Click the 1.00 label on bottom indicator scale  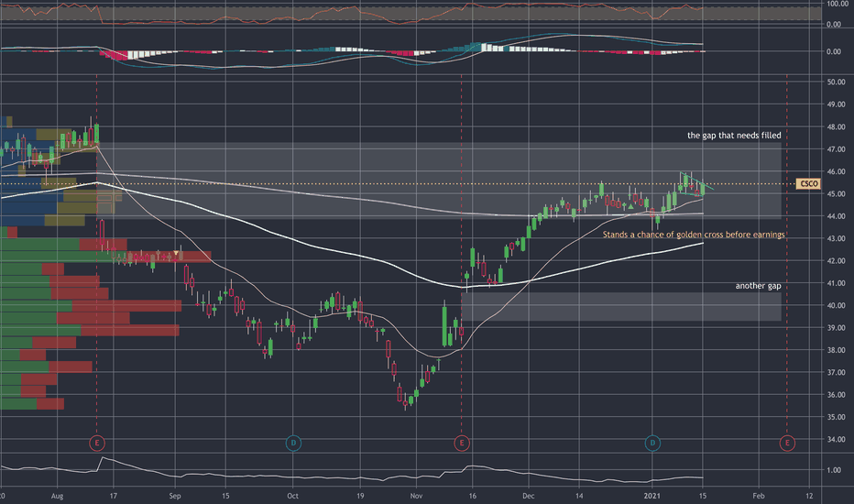tap(834, 470)
